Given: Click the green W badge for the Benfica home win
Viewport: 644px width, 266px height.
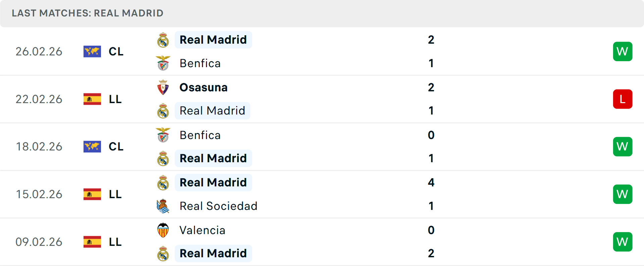Looking at the screenshot, I should pyautogui.click(x=623, y=51).
